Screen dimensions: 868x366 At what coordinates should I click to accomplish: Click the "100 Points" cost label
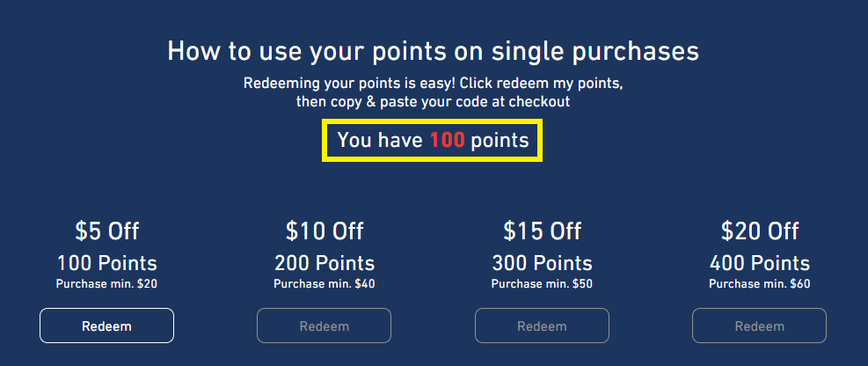click(106, 263)
